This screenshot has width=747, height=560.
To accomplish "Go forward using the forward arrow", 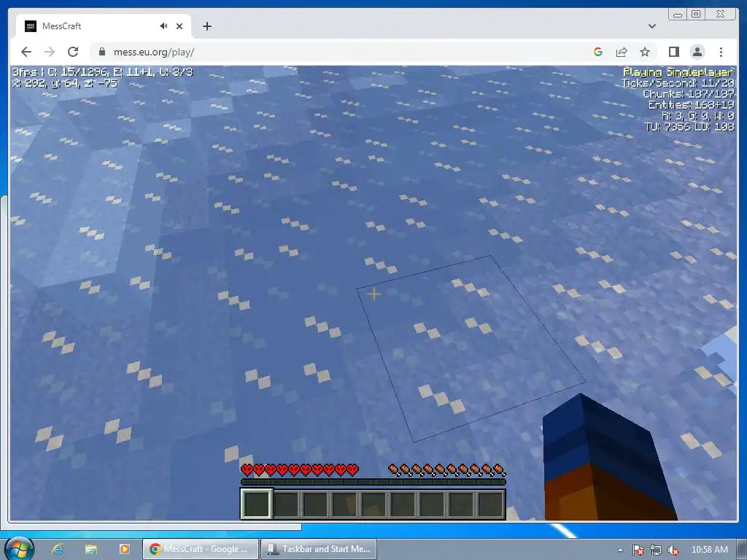I will click(50, 52).
